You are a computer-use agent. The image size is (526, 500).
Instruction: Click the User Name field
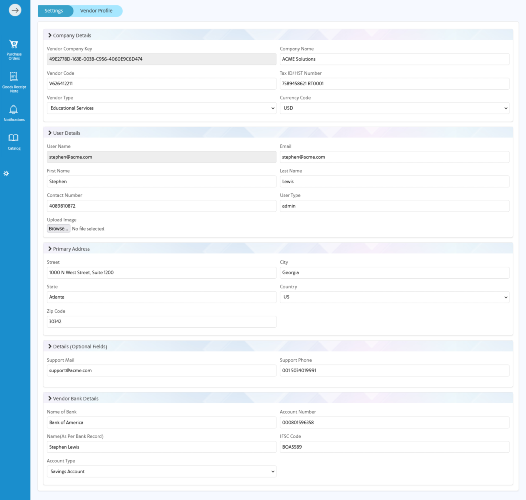[162, 157]
